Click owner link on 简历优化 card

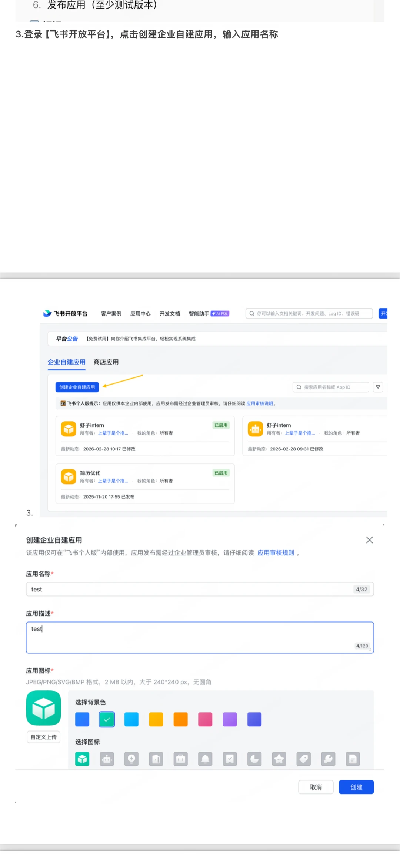113,481
